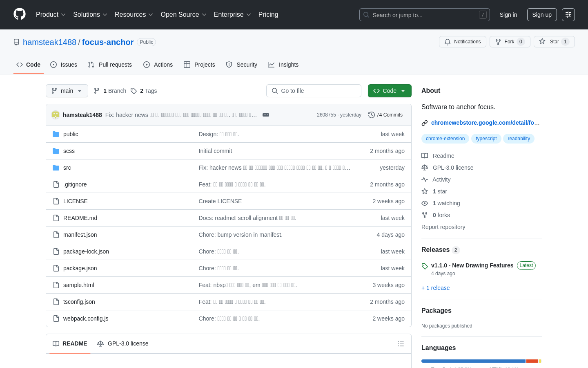
Task: Click the tag icon next to Tags
Action: [x=134, y=91]
